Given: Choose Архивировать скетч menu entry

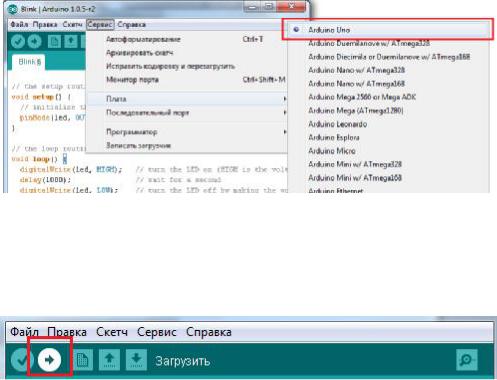Looking at the screenshot, I should coord(187,53).
